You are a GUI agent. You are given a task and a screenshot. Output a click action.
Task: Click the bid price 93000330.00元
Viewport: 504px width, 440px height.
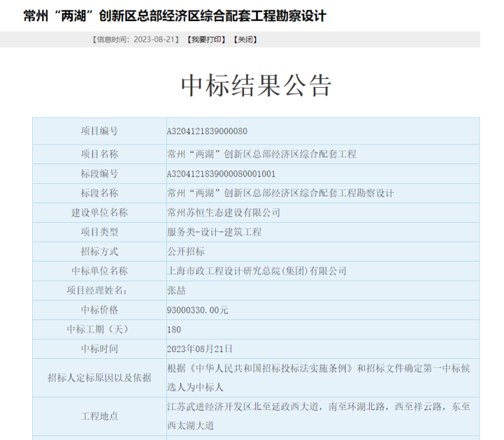pos(198,310)
